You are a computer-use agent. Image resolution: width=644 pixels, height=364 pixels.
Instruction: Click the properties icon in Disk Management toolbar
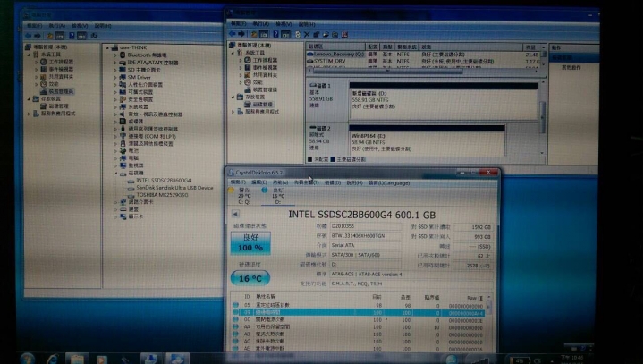(317, 35)
